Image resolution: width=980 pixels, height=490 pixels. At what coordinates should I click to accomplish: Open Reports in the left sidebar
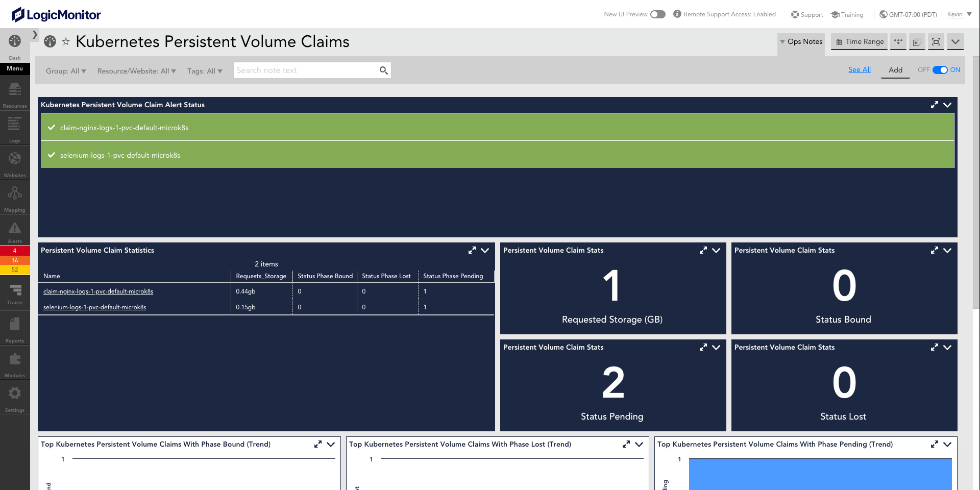coord(15,329)
